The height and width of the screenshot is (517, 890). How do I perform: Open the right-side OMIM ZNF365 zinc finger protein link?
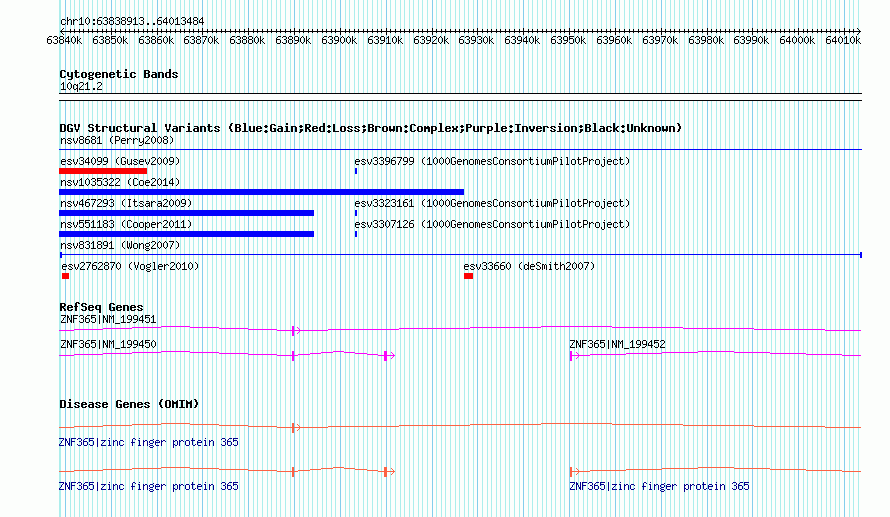(x=659, y=486)
